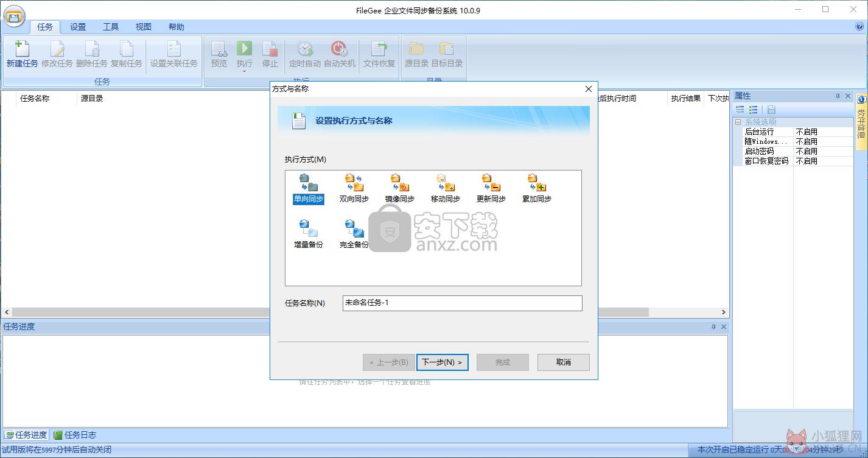This screenshot has height=458, width=868.
Task: Click the 任务名称 input field
Action: point(463,303)
